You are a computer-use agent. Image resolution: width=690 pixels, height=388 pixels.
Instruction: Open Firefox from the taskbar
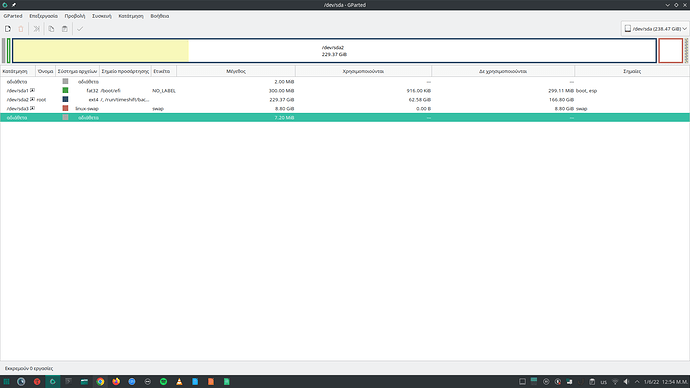coord(116,382)
